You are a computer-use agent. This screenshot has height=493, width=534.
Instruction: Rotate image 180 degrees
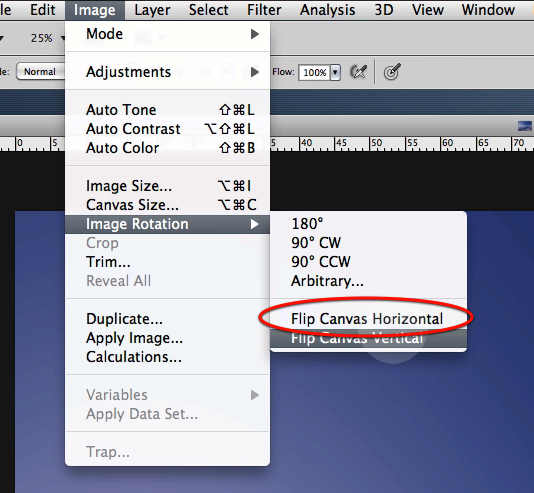(x=368, y=224)
